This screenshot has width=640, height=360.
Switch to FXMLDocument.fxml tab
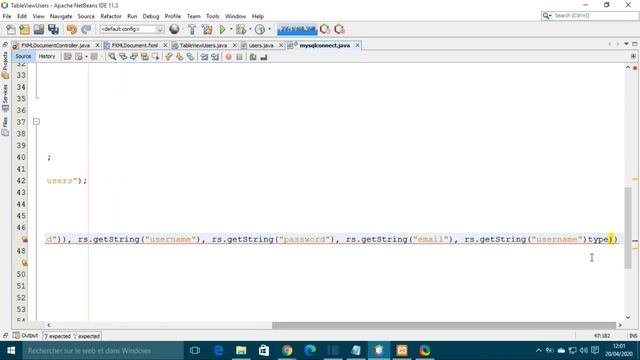pyautogui.click(x=134, y=45)
